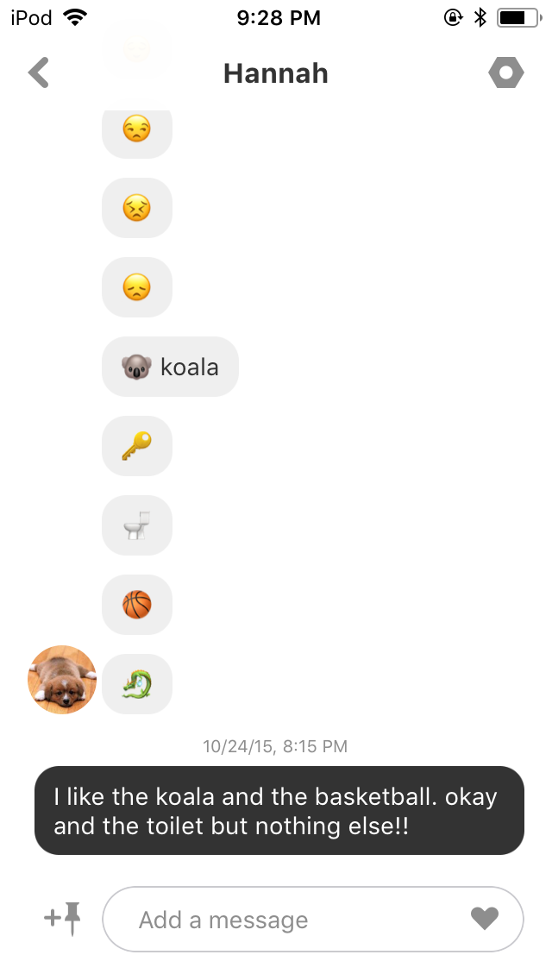Viewport: 552px width, 980px height.
Task: Tap the disappointed face emoji message
Action: 137,287
